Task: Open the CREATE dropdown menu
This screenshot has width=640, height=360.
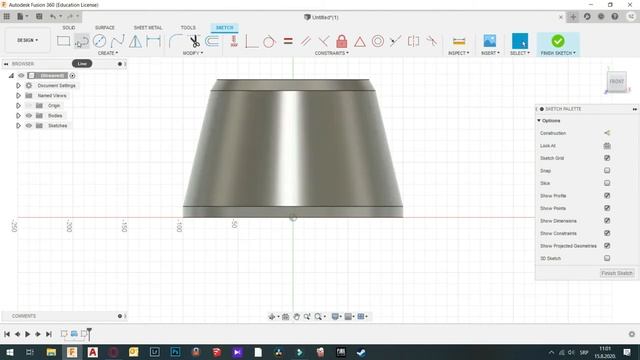Action: click(108, 53)
